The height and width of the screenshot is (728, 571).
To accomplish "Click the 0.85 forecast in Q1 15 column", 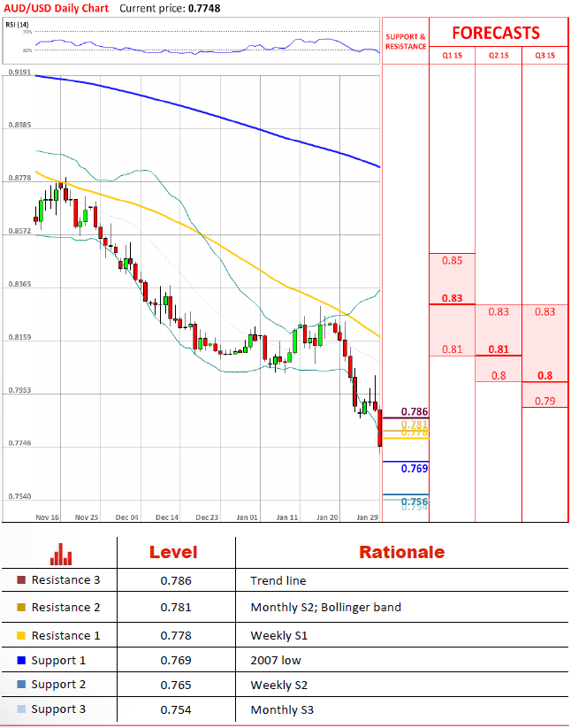I will 452,260.
